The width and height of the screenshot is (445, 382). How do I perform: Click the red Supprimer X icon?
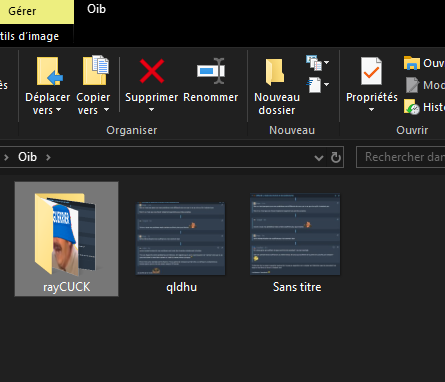(152, 71)
